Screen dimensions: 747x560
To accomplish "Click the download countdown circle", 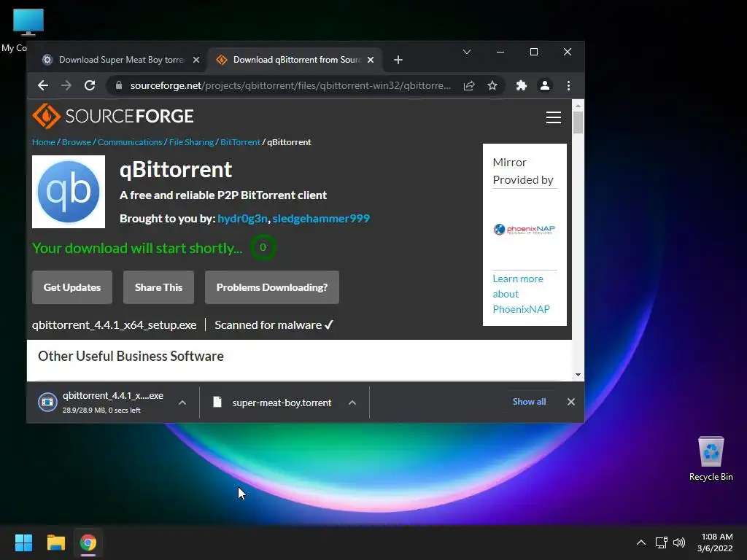I will 263,248.
